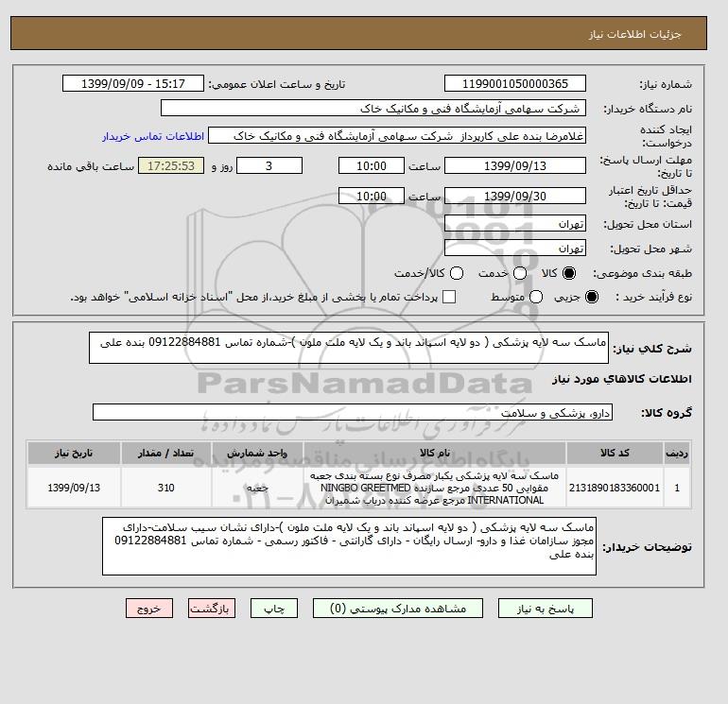
Task: Select the کالا radio button
Action: pyautogui.click(x=569, y=273)
